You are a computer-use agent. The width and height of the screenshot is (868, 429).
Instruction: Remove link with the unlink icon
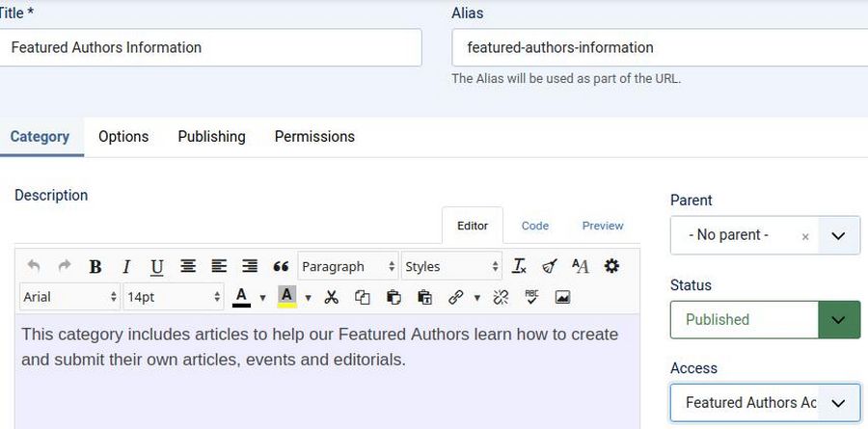coord(501,297)
